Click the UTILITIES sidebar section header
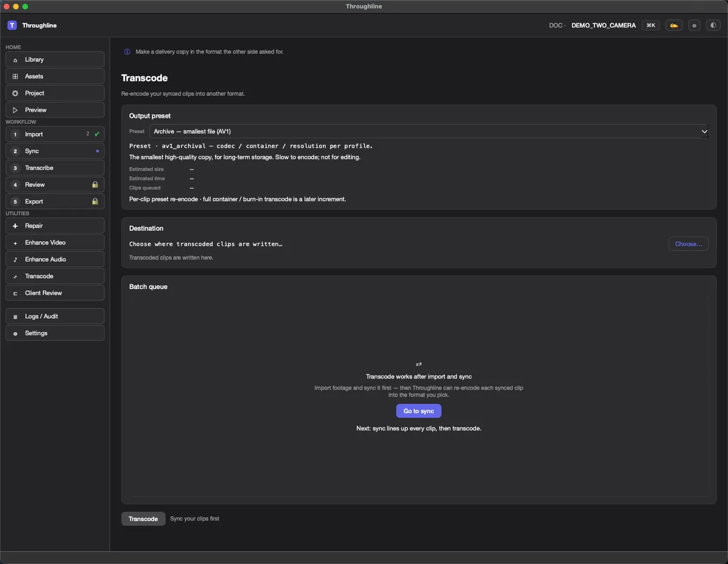The image size is (728, 564). [18, 214]
